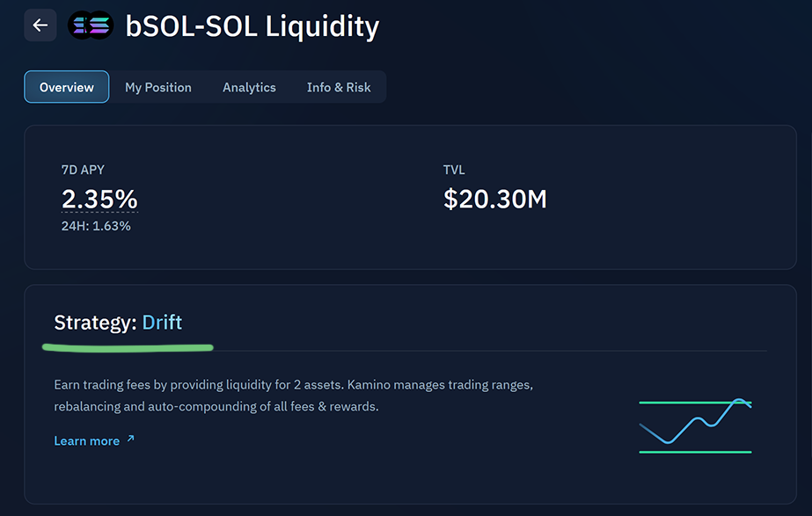This screenshot has width=812, height=516.
Task: Click the back arrow button
Action: (40, 25)
